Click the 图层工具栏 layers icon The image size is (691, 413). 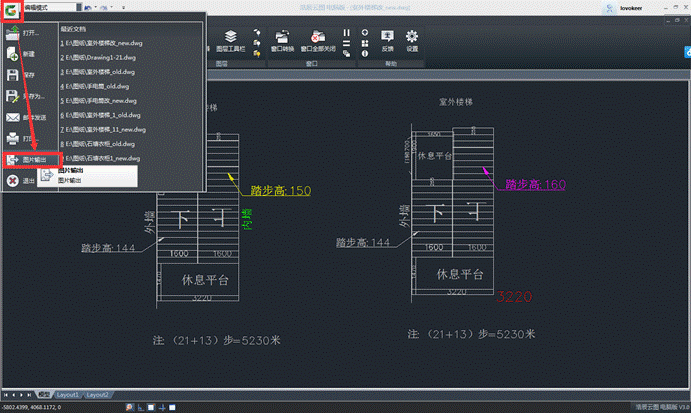pyautogui.click(x=230, y=40)
